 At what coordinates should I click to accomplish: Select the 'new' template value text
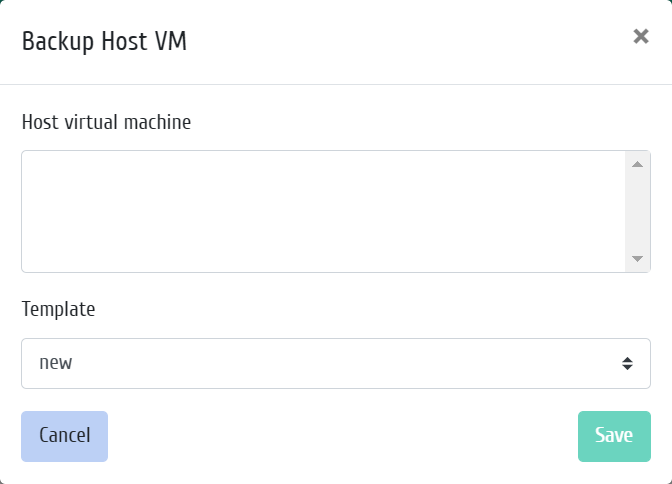point(56,363)
